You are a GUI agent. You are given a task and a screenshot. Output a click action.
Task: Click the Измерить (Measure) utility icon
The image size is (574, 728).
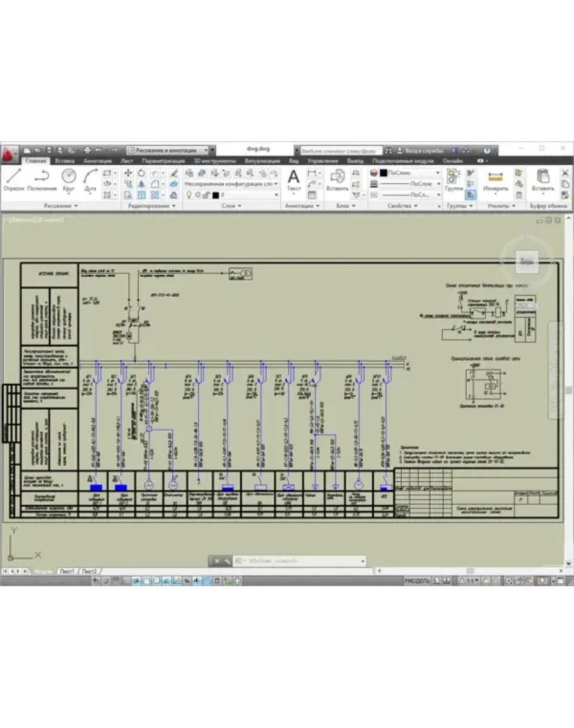496,179
